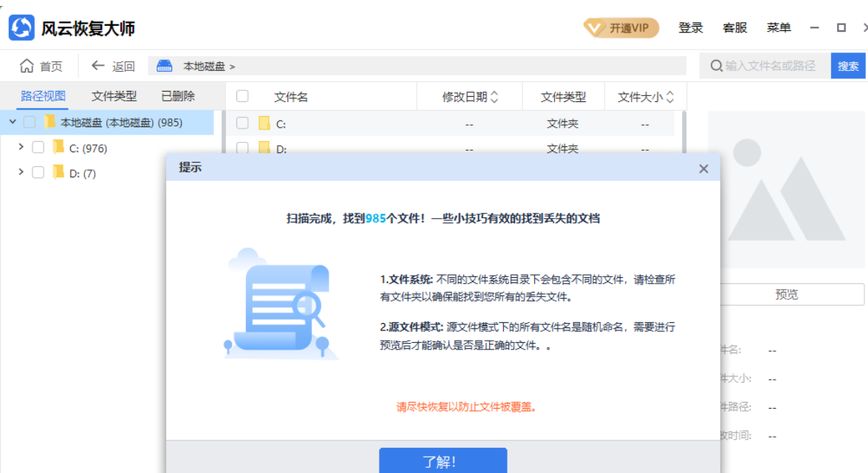Expand the C: (976) tree node

point(21,148)
